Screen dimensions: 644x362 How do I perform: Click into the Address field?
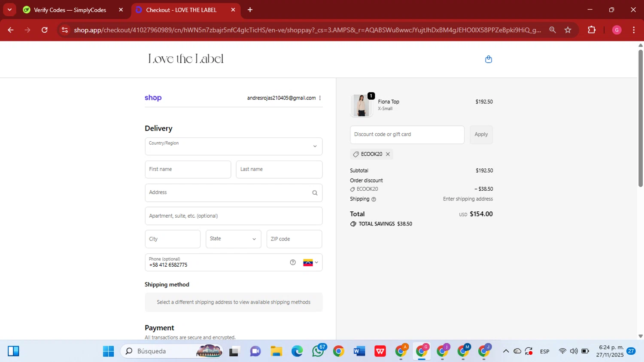(x=234, y=193)
